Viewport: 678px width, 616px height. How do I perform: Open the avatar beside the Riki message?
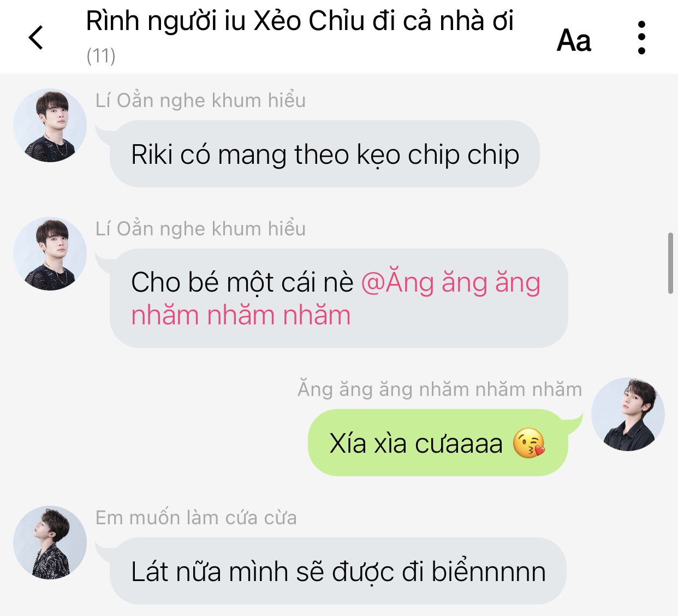pos(50,126)
